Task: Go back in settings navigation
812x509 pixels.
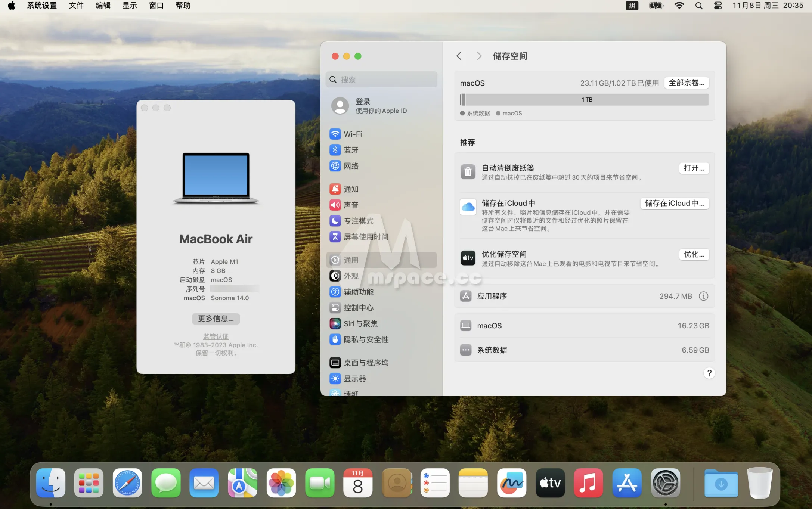Action: coord(459,56)
